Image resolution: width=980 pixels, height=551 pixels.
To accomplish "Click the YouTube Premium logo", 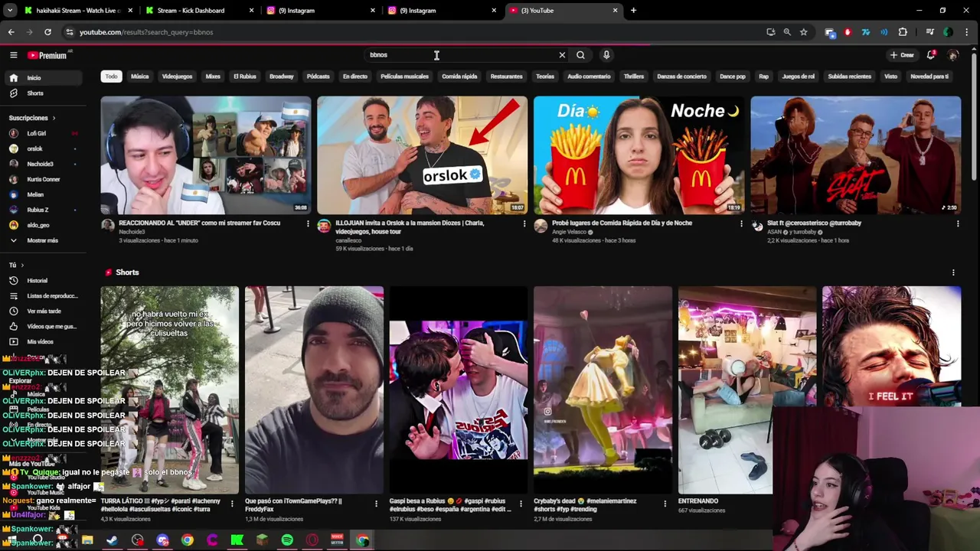I will click(x=47, y=55).
